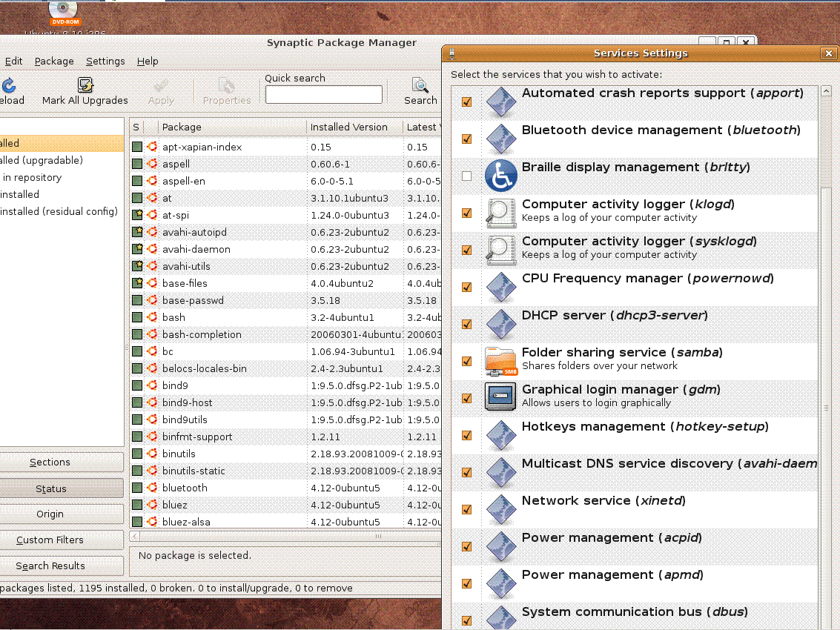Click the Custom Filters button
840x630 pixels.
coord(61,540)
